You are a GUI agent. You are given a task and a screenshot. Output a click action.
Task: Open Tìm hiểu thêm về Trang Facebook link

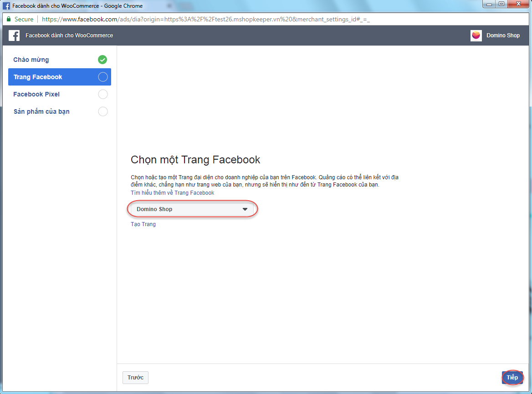[172, 193]
